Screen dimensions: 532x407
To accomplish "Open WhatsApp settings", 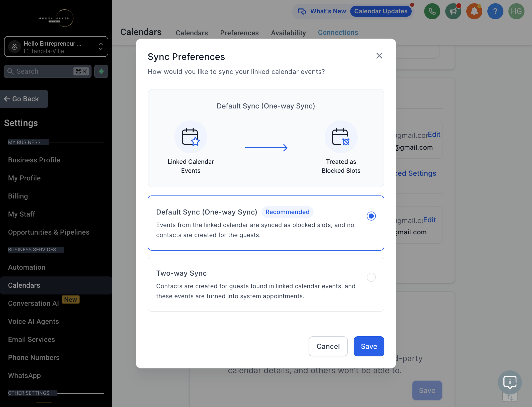I will pyautogui.click(x=24, y=375).
